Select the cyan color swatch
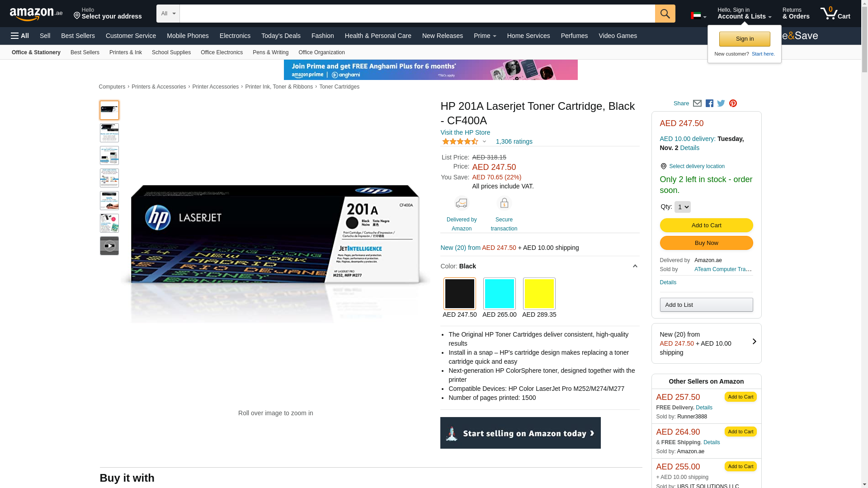 (x=499, y=294)
